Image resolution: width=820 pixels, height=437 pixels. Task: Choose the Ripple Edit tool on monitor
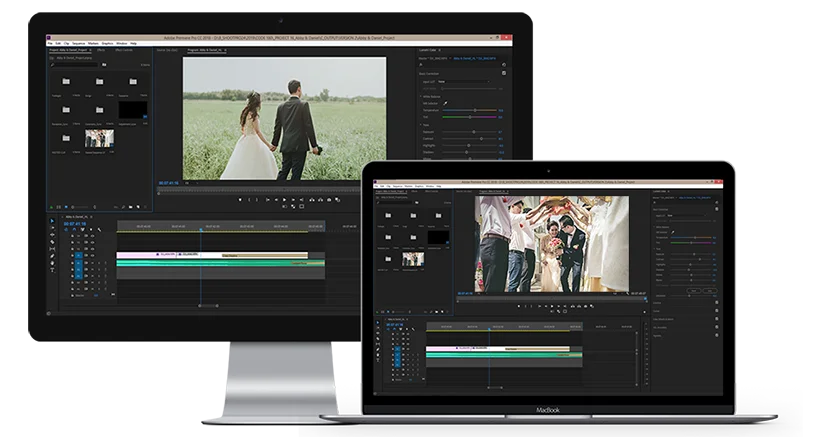click(52, 235)
